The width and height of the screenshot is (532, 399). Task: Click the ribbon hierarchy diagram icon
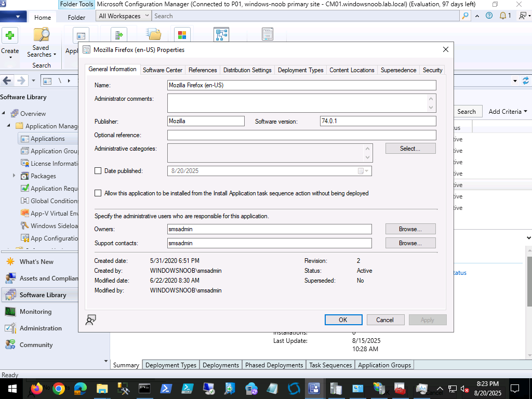click(x=221, y=35)
